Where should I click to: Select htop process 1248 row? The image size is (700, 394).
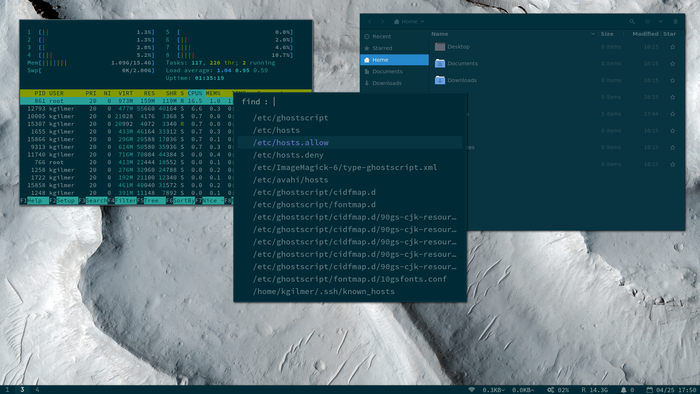pyautogui.click(x=127, y=193)
